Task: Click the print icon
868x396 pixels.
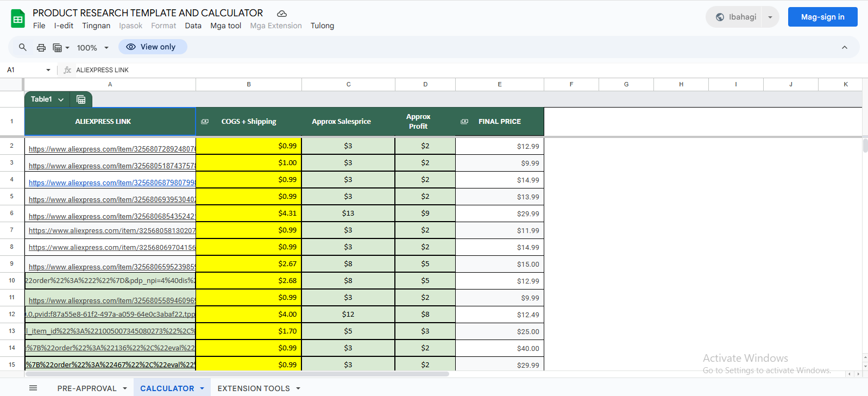Action: tap(41, 47)
